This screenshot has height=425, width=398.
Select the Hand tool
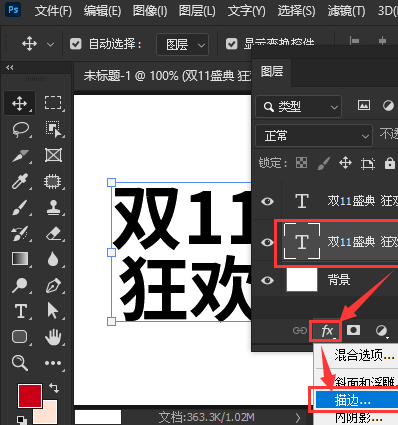pos(53,337)
